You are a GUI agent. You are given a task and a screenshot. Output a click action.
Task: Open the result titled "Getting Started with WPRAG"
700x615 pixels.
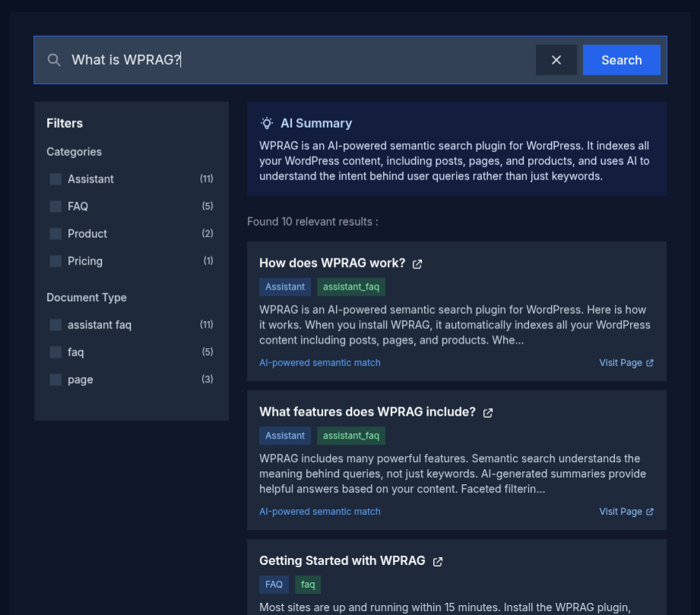tap(343, 560)
